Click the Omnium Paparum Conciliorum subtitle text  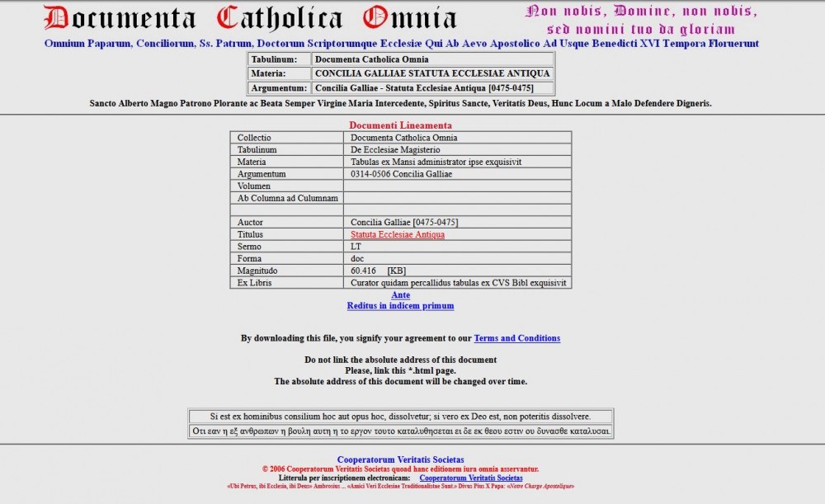pyautogui.click(x=402, y=44)
